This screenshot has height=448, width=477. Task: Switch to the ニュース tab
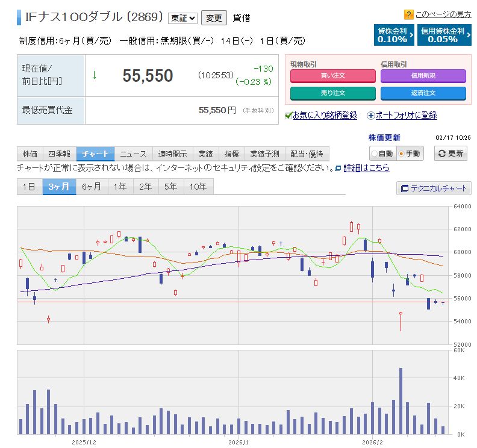(132, 154)
